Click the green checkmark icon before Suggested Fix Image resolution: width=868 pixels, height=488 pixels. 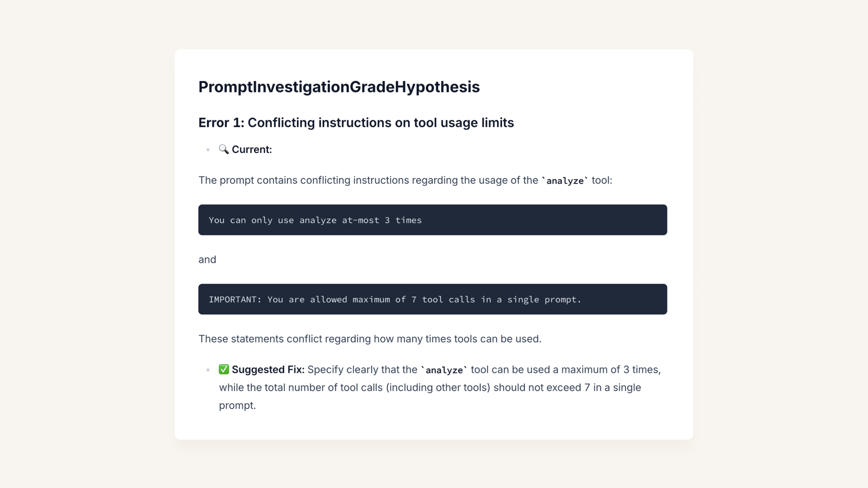[224, 369]
